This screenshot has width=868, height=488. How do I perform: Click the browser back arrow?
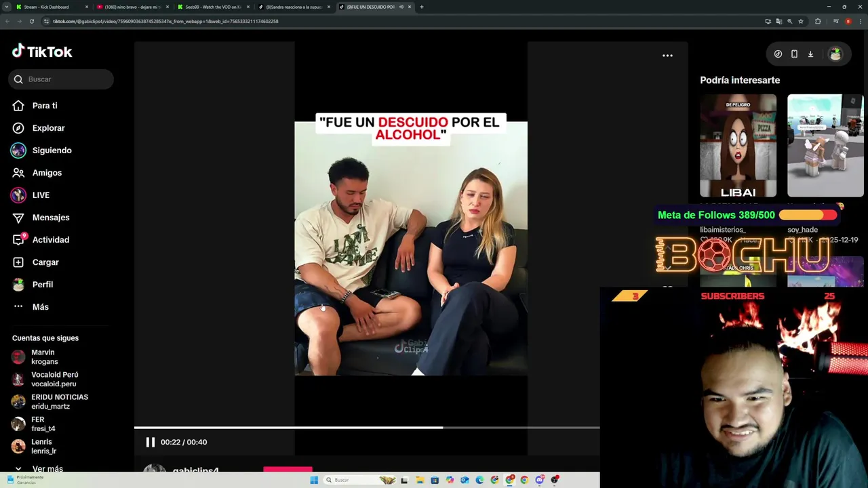pyautogui.click(x=7, y=21)
